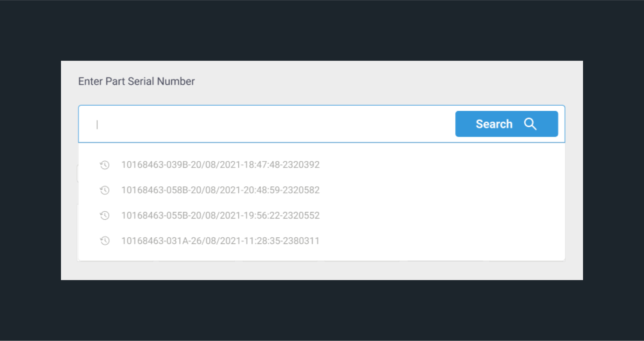The height and width of the screenshot is (341, 644).
Task: Click the history icon beside 10168463-039B serial
Action: point(105,165)
